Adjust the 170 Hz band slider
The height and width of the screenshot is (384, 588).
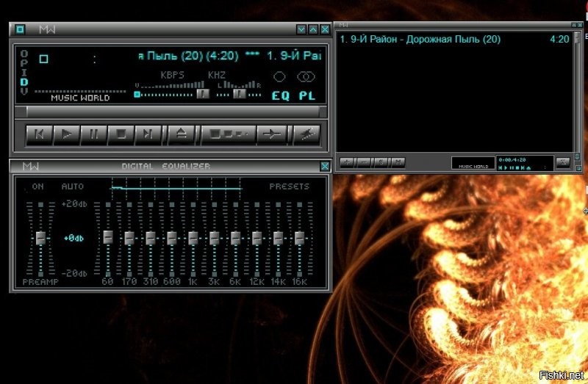[x=129, y=238]
